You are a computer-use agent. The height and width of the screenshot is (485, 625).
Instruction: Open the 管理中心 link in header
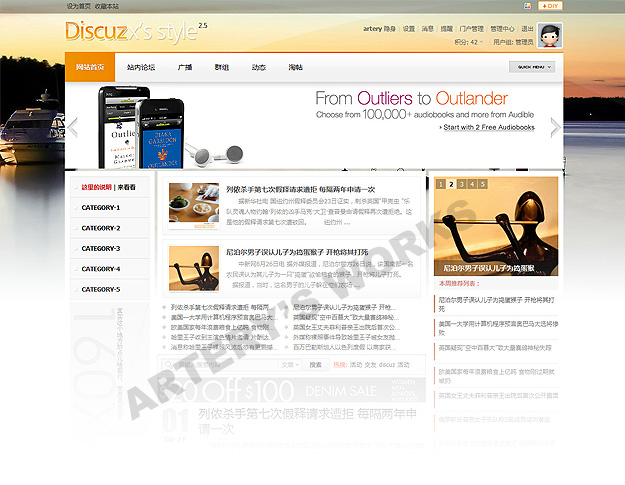(x=502, y=29)
